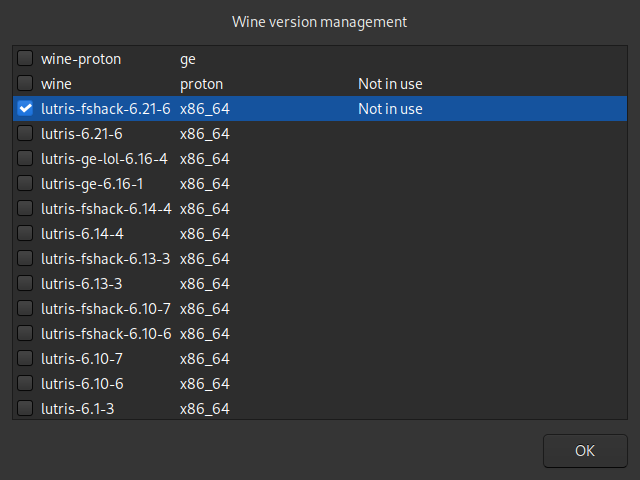
Task: Click 'ge' in the wine-proton row
Action: [188, 60]
